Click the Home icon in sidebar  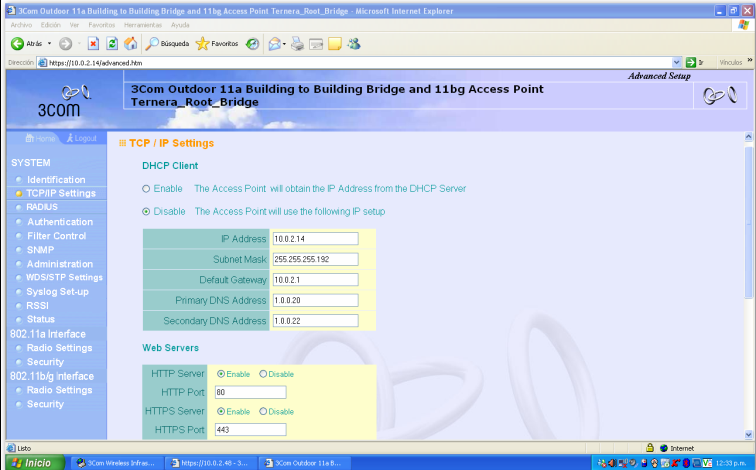point(39,138)
